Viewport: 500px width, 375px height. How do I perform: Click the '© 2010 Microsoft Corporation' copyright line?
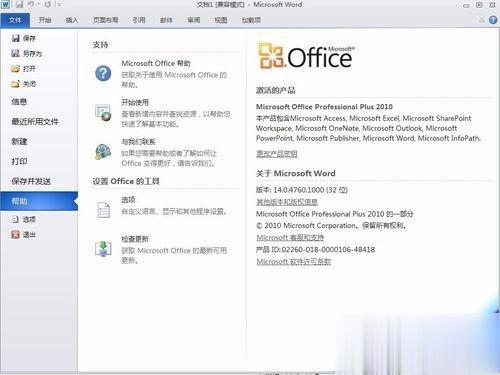pyautogui.click(x=331, y=226)
